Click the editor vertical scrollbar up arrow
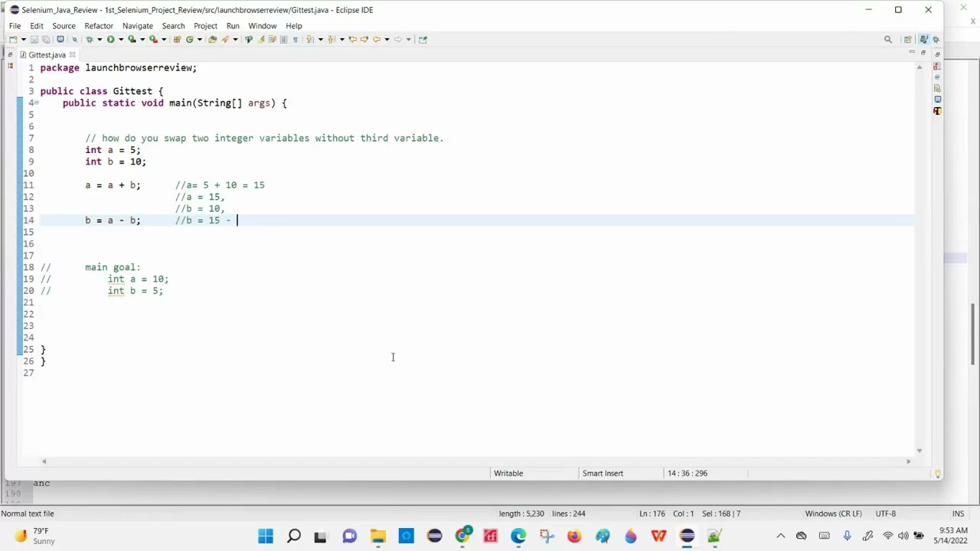 [x=920, y=67]
